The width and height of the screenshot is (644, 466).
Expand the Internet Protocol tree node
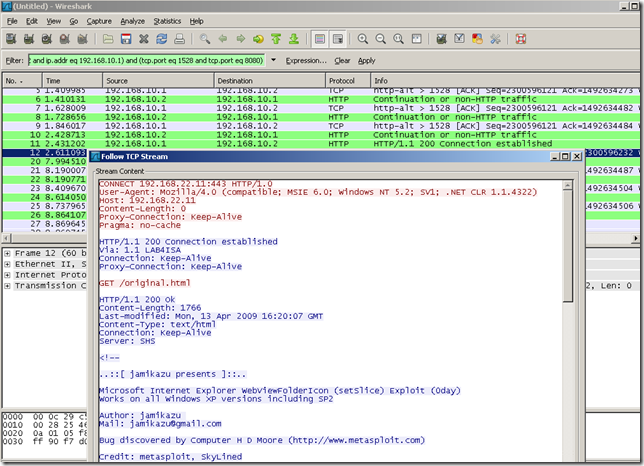point(7,275)
